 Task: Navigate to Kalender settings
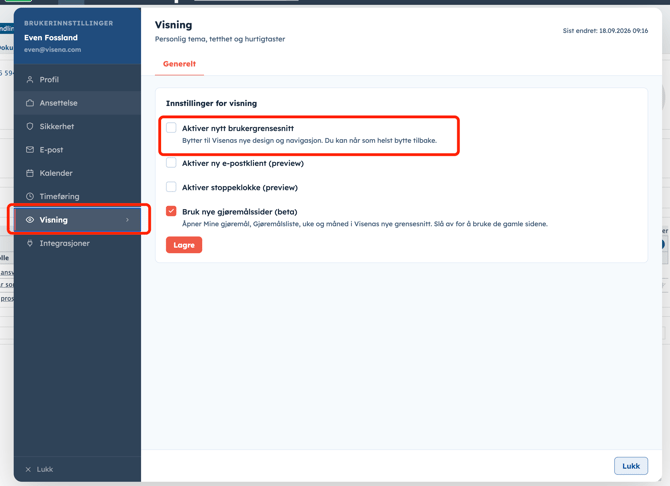(x=77, y=173)
